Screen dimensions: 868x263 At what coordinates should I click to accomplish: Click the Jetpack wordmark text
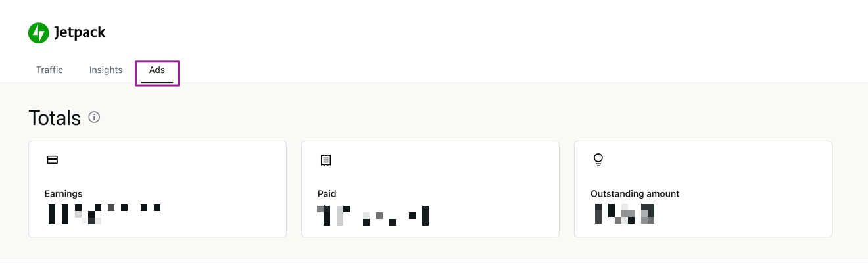coord(80,32)
